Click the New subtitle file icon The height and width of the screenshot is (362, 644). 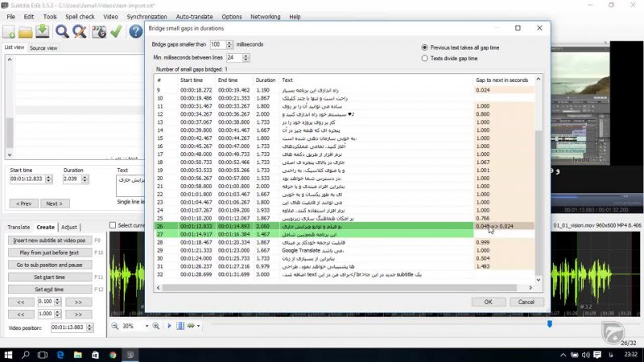click(x=10, y=32)
